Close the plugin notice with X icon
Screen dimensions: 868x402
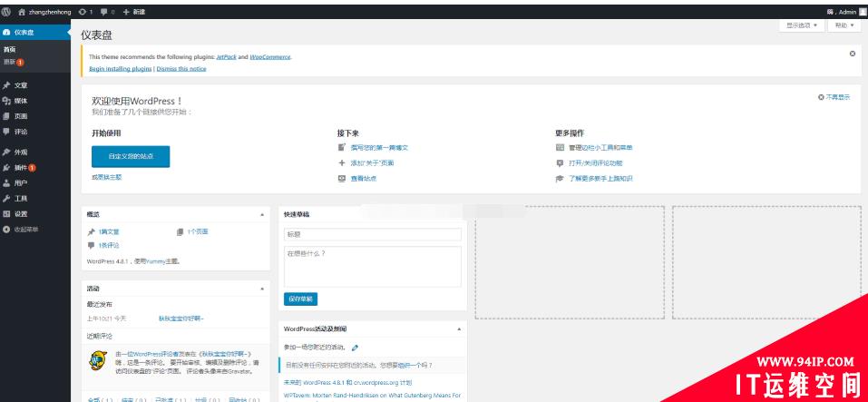click(853, 54)
